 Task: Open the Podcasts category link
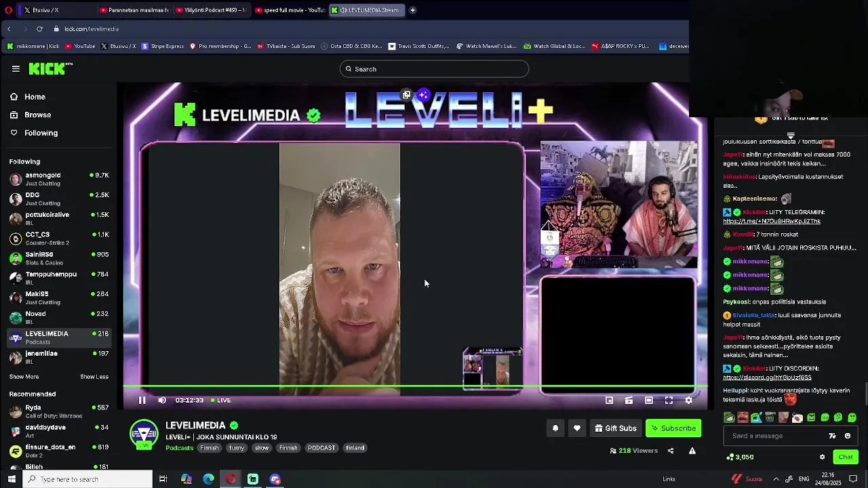coord(180,448)
